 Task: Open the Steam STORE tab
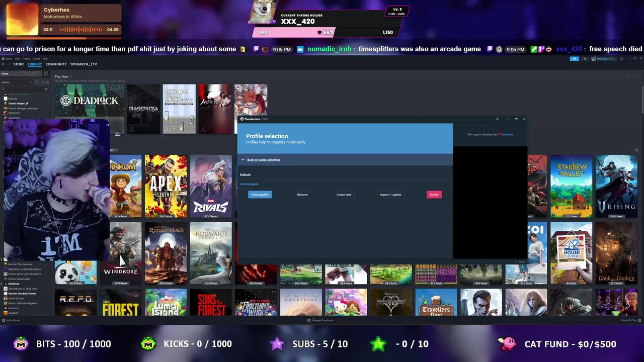(19, 64)
